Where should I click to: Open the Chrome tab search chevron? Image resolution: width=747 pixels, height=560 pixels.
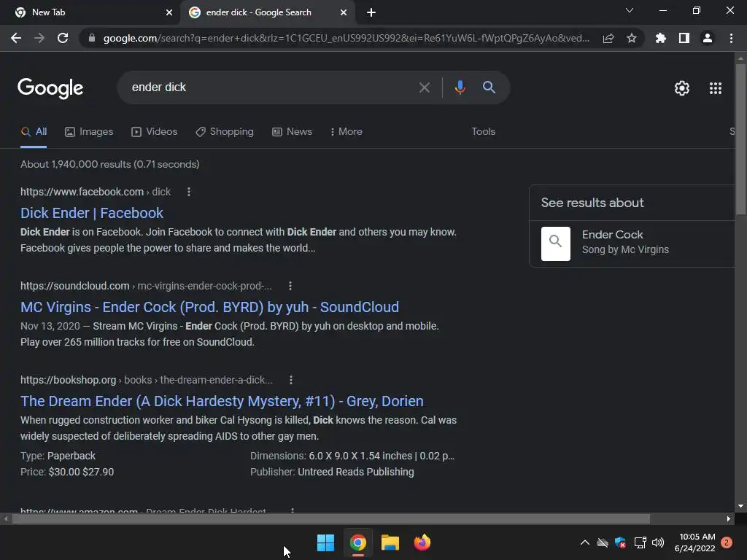(x=630, y=10)
